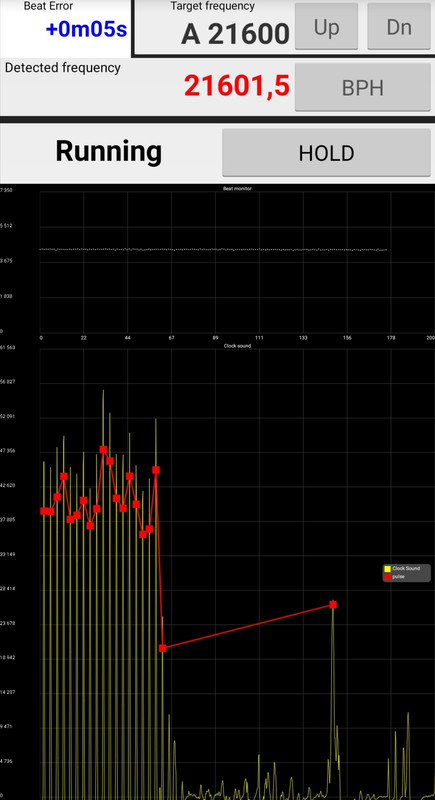Click the 178 x-axis label of Beat monitor
Image resolution: width=435 pixels, height=800 pixels.
click(x=391, y=338)
